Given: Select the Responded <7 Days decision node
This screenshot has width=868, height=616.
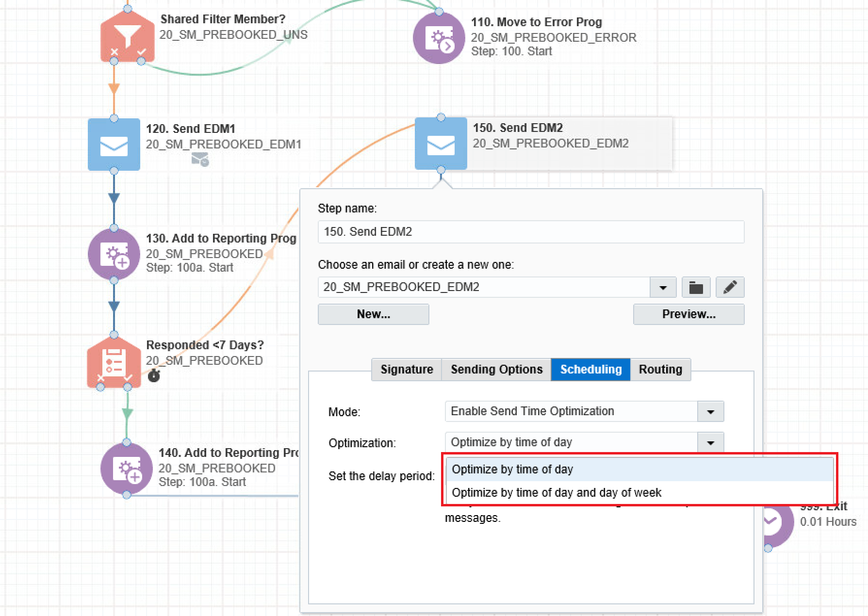Looking at the screenshot, I should click(114, 362).
